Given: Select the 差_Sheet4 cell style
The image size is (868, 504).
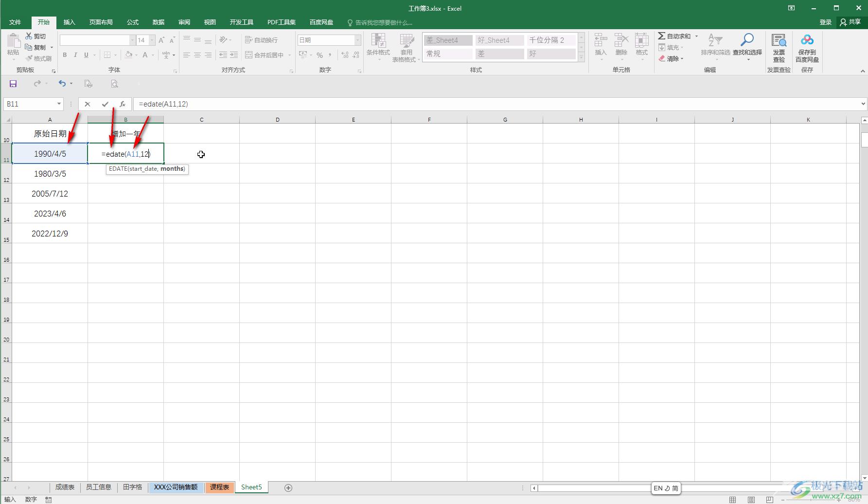Looking at the screenshot, I should coord(448,40).
